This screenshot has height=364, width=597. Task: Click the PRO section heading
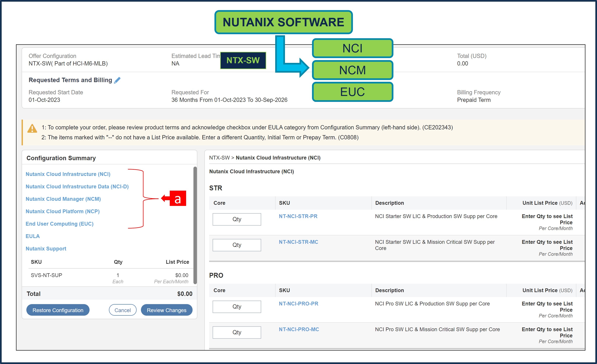tap(216, 275)
